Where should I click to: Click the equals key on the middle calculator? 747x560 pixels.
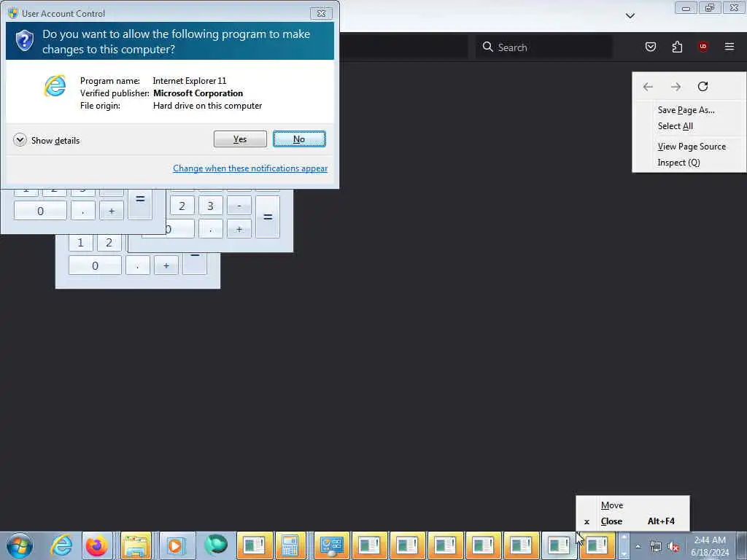click(x=268, y=217)
